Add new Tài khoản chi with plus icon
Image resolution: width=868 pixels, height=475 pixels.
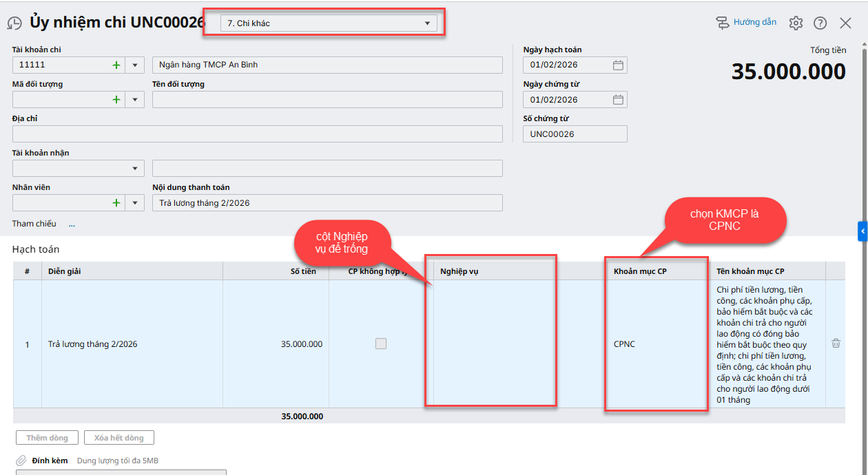(x=116, y=65)
